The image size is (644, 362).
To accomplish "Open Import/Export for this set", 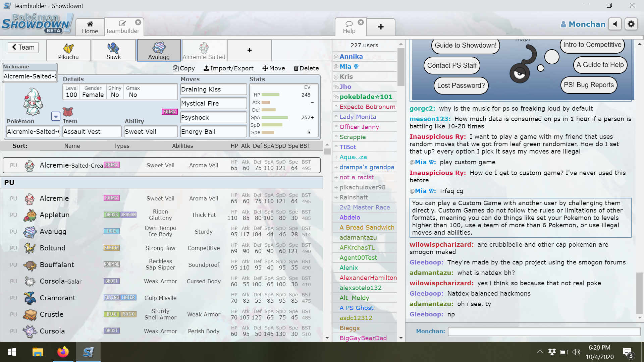I will (228, 68).
